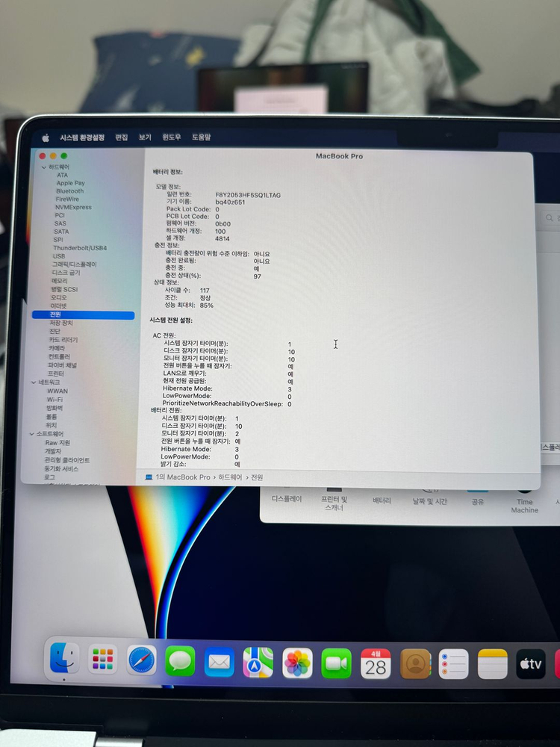Image resolution: width=560 pixels, height=747 pixels.
Task: Select 컨트롤러 in sidebar
Action: coord(59,357)
